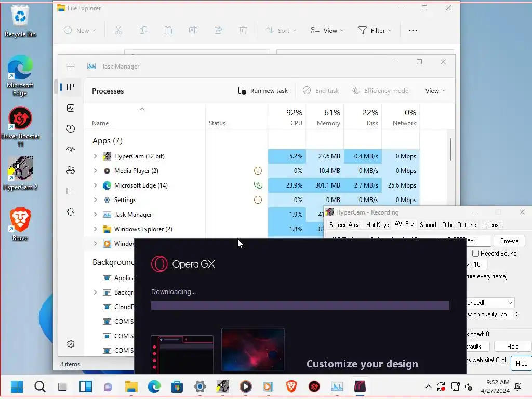532x399 pixels.
Task: Launch Driver Booster 11 desktop shortcut
Action: [x=20, y=127]
